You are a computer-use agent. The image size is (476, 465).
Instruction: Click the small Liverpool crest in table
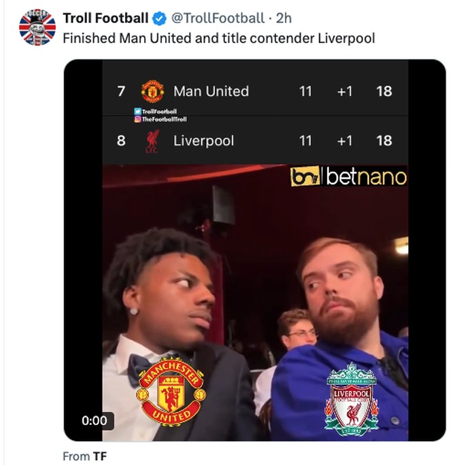(x=152, y=141)
